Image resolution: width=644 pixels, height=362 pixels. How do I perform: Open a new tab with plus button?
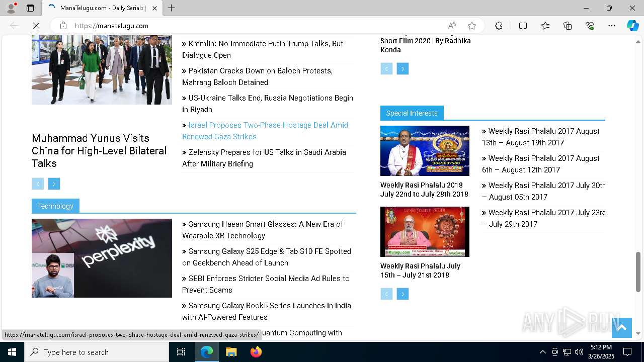click(171, 8)
